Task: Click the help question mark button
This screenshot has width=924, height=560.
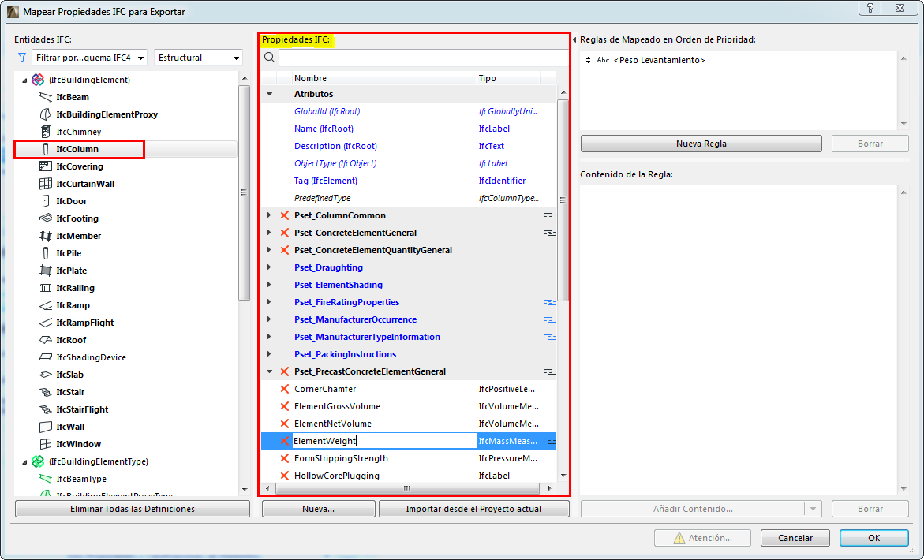Action: point(870,8)
